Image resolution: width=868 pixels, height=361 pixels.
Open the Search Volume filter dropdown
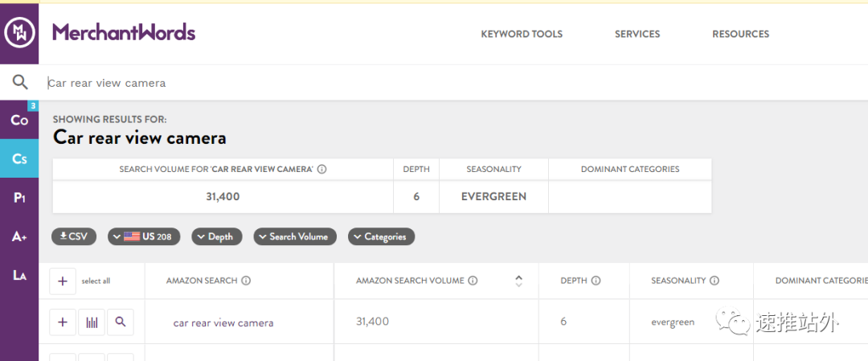(294, 236)
